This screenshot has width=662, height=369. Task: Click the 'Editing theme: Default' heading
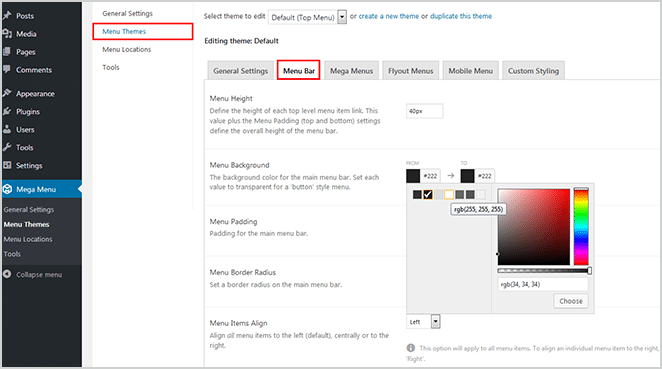coord(241,41)
